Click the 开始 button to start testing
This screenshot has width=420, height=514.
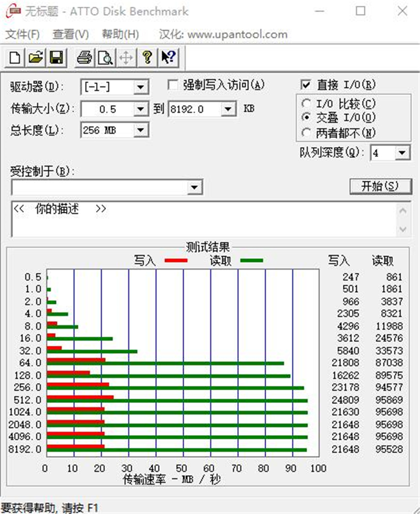[381, 186]
